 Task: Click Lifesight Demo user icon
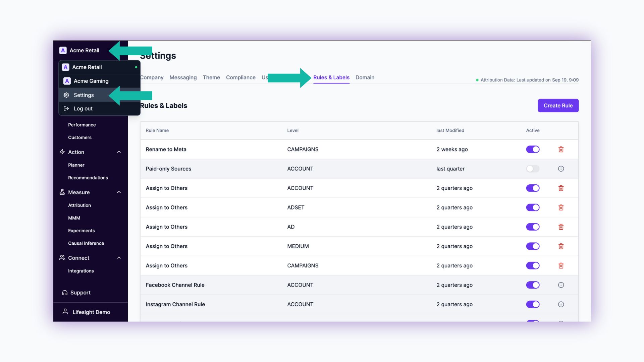(65, 312)
